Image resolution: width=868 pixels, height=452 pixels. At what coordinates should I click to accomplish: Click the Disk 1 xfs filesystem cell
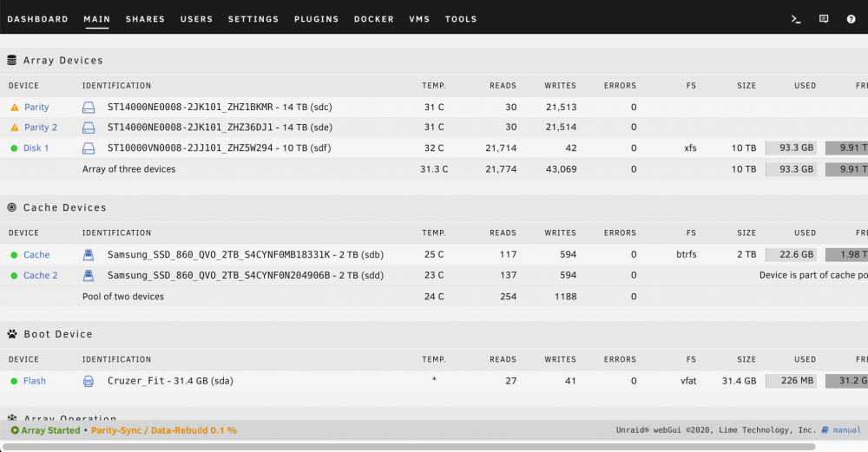click(x=690, y=147)
